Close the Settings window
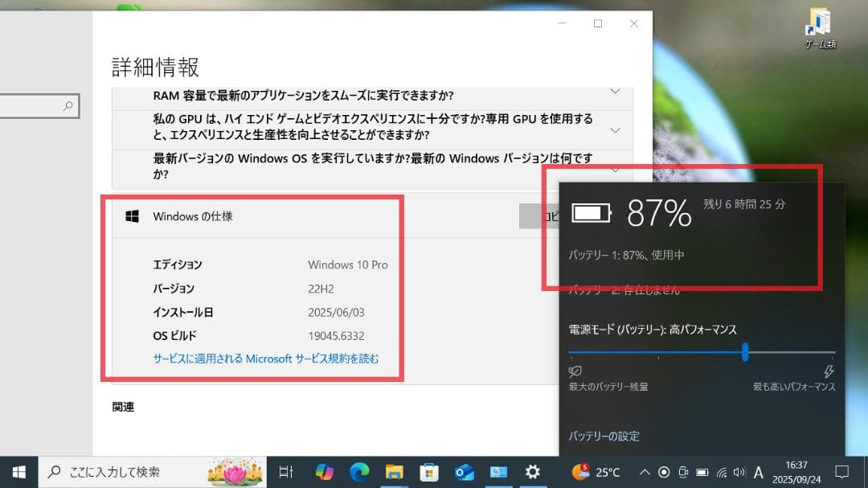The image size is (868, 488). tap(634, 23)
